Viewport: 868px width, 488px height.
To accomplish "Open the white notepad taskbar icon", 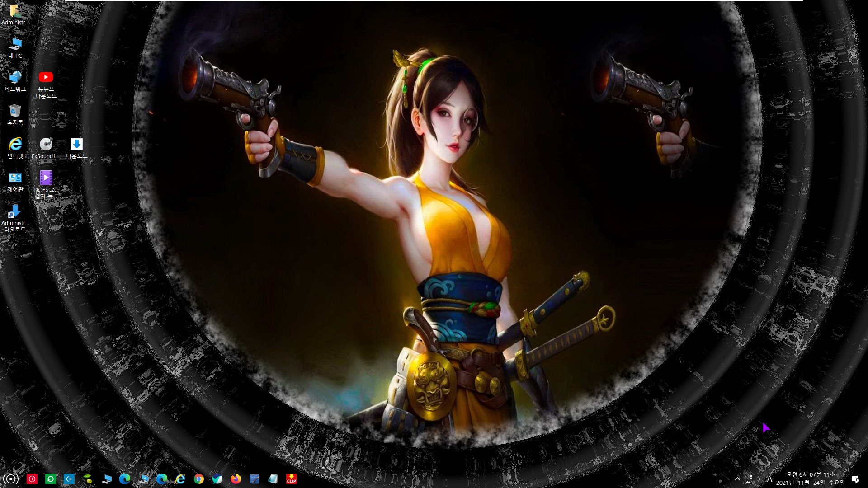I will tap(273, 479).
